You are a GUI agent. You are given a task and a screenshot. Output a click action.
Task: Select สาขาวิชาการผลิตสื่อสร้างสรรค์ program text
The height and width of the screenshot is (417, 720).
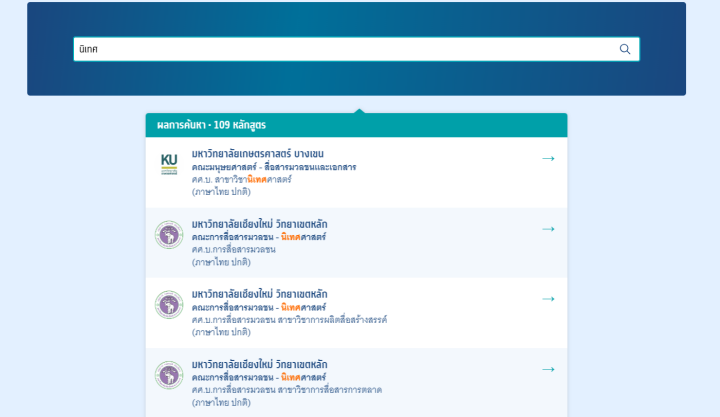tap(289, 319)
